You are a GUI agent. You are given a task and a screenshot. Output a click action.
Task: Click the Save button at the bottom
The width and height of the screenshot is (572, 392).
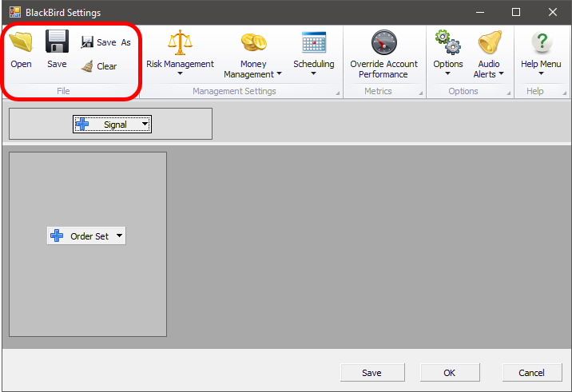click(x=372, y=372)
